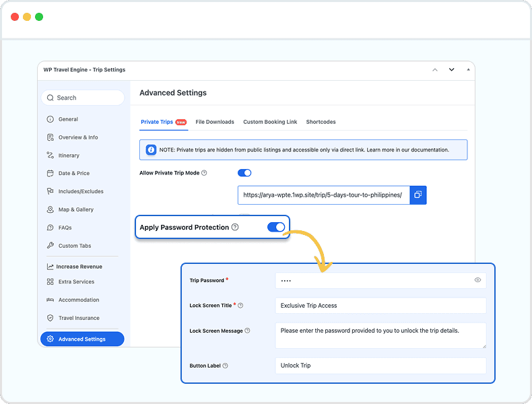Image resolution: width=532 pixels, height=404 pixels.
Task: Click the help icon beside Lock Screen Message
Action: 247,331
